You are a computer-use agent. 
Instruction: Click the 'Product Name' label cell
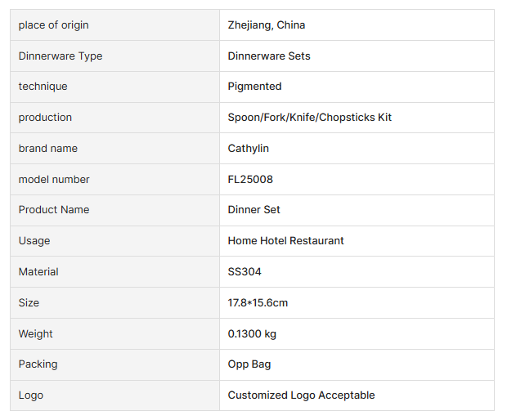click(x=54, y=210)
